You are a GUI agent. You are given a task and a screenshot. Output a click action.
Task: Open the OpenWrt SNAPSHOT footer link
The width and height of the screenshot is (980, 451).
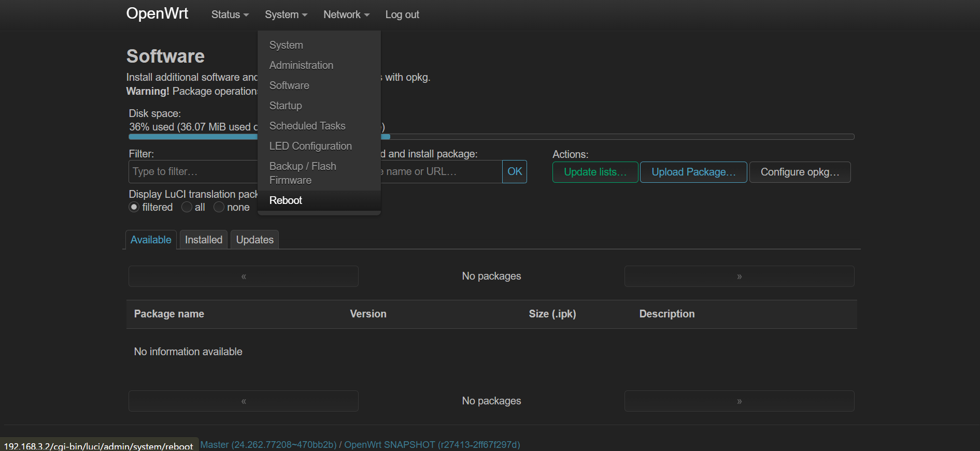coord(432,445)
